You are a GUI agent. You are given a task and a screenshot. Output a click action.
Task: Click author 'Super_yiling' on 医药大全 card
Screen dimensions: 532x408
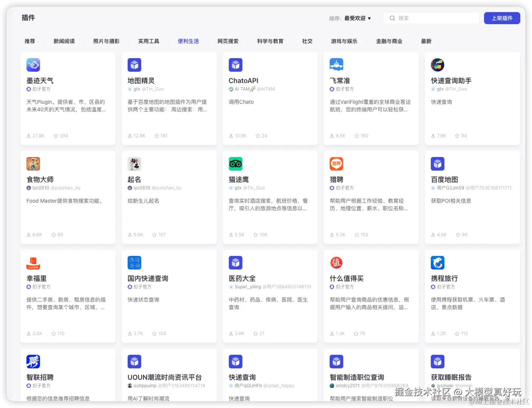pos(248,287)
